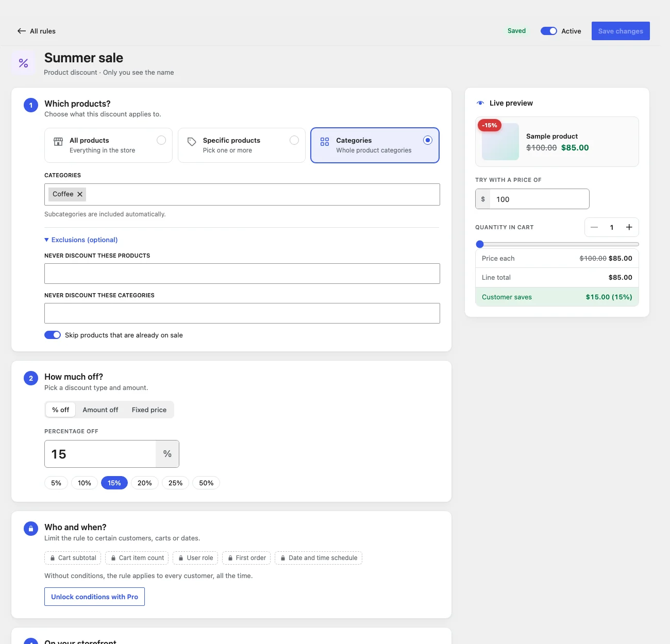Choose the 5% preset

click(x=56, y=483)
